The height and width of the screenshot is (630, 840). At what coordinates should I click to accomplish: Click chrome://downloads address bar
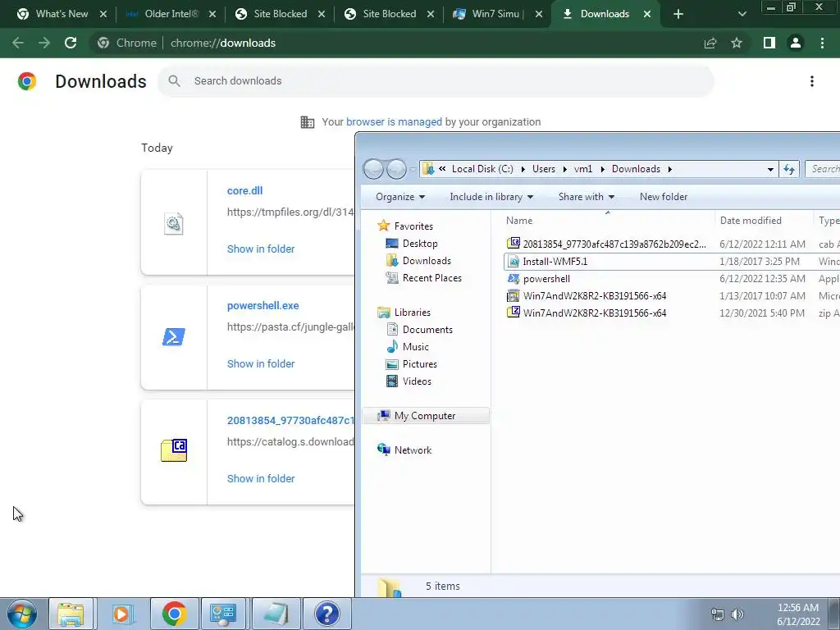click(x=223, y=43)
